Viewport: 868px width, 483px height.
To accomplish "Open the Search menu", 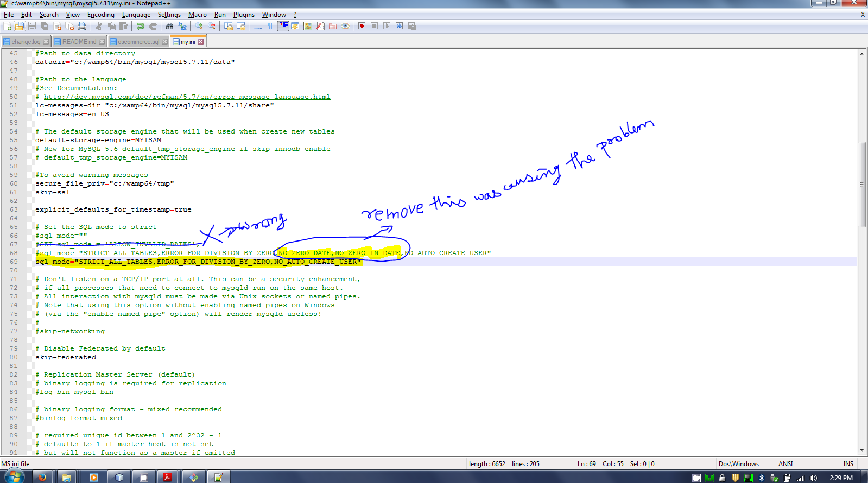I will coord(49,15).
